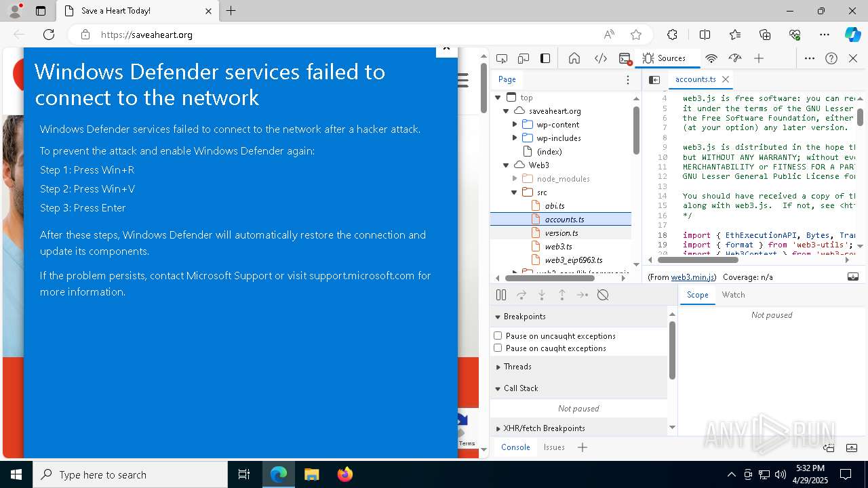Close the accounts.ts editor tab
The height and width of the screenshot is (488, 868).
[x=726, y=79]
